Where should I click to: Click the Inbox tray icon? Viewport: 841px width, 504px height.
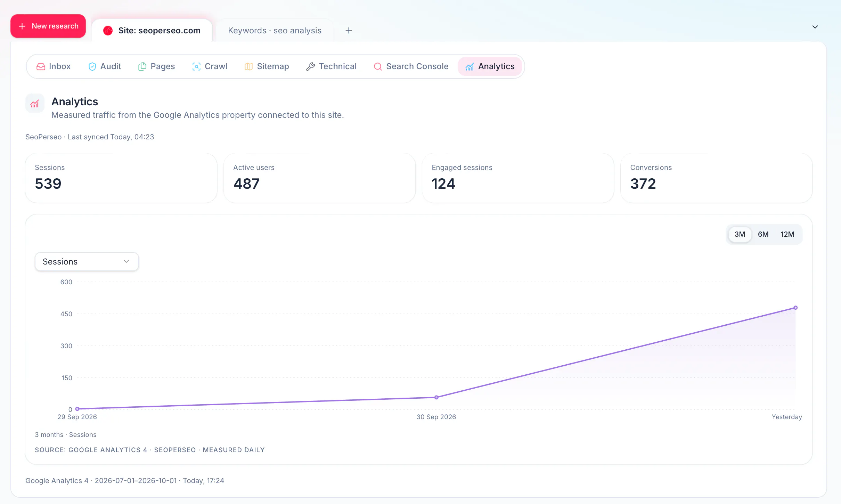click(41, 66)
